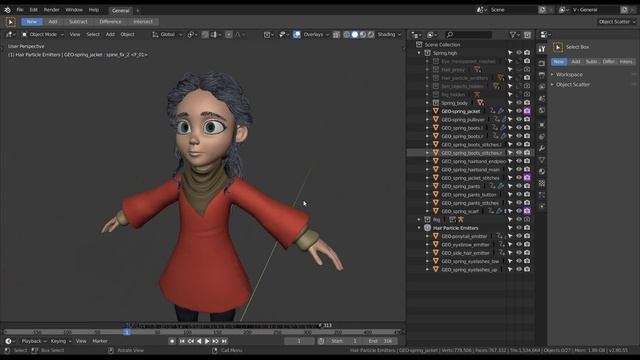Click the Subtract selection mode button

coord(78,22)
